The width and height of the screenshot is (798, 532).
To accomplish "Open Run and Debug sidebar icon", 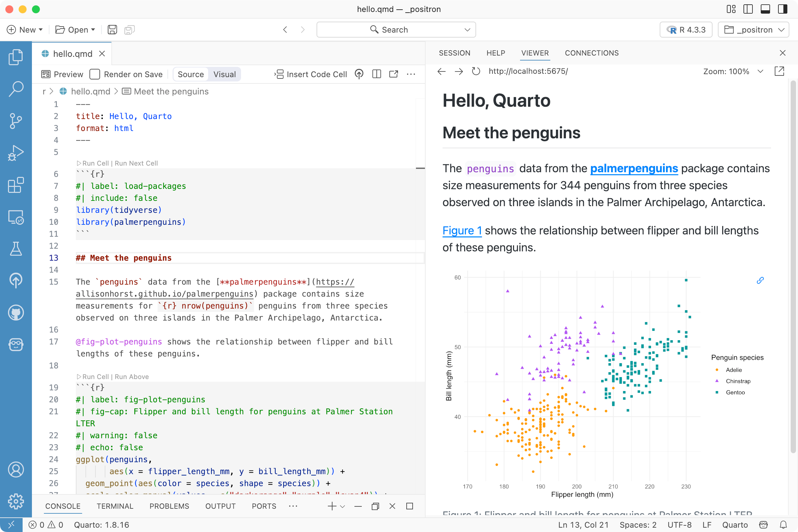I will (x=16, y=153).
